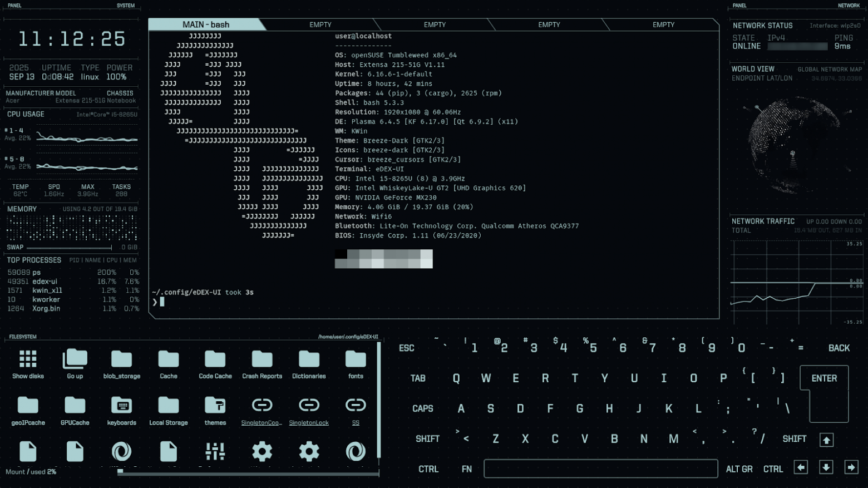The width and height of the screenshot is (868, 488).
Task: Click the on-screen keyboard text input field
Action: [x=601, y=469]
